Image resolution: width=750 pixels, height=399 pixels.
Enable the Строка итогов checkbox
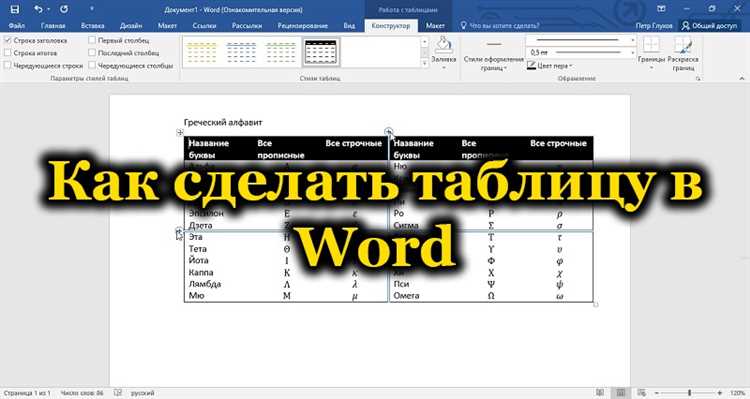[x=8, y=53]
